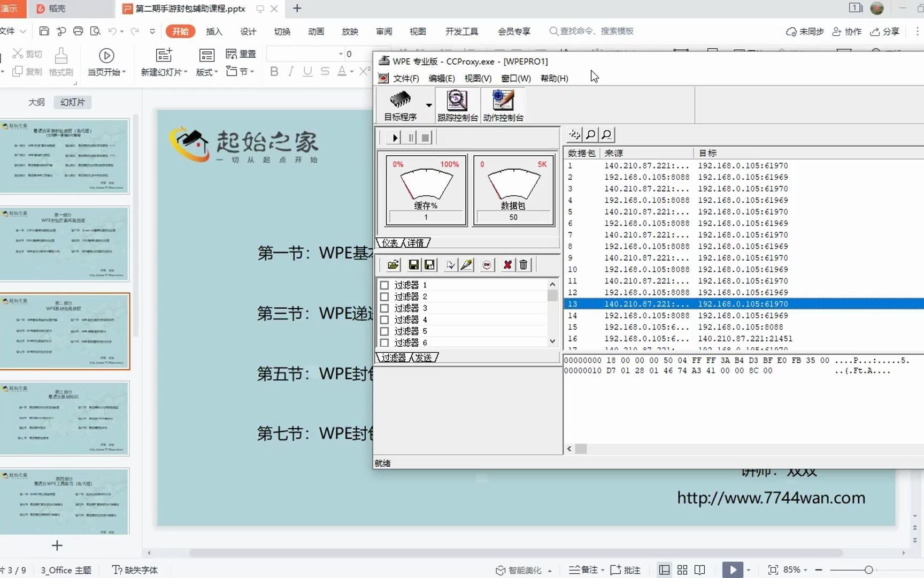Save filters as with second floppy icon
This screenshot has height=578, width=924.
tap(429, 264)
